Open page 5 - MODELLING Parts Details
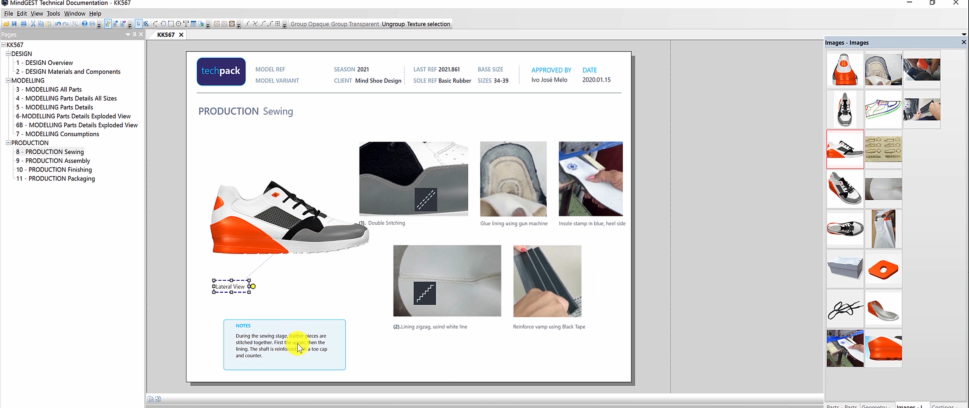The height and width of the screenshot is (408, 969). pos(54,107)
